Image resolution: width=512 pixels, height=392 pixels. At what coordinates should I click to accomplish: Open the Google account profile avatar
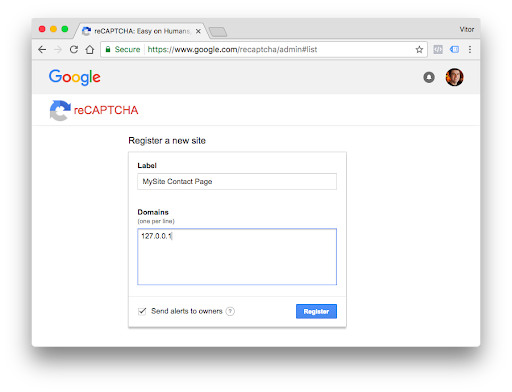454,77
